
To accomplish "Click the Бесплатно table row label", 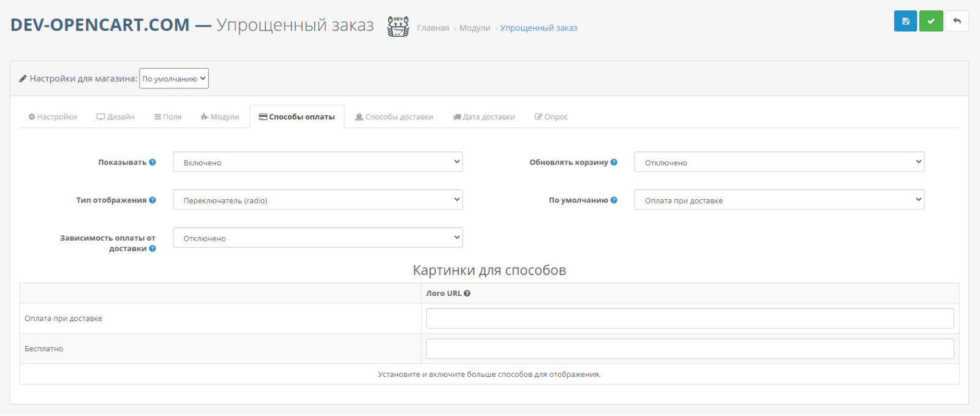I will coord(43,349).
